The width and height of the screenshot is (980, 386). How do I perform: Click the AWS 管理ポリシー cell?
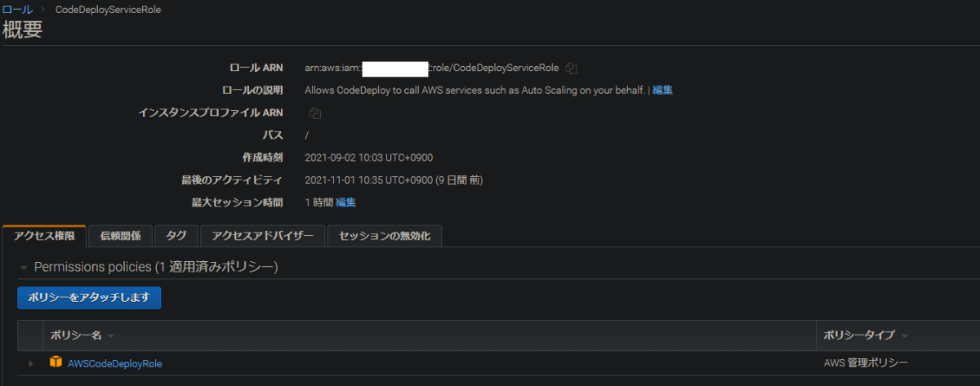pos(866,363)
